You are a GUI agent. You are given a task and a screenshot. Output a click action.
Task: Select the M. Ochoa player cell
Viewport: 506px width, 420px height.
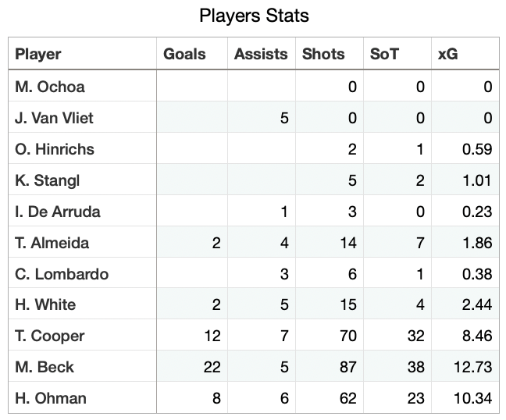click(x=50, y=87)
